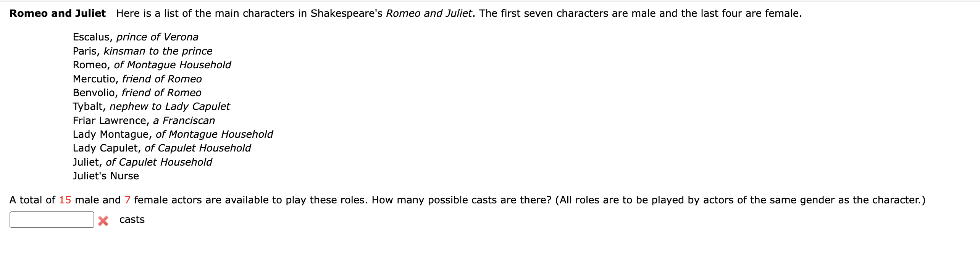Select the line listing Escalus, prince of Verona
The width and height of the screenshot is (980, 253).
[136, 37]
